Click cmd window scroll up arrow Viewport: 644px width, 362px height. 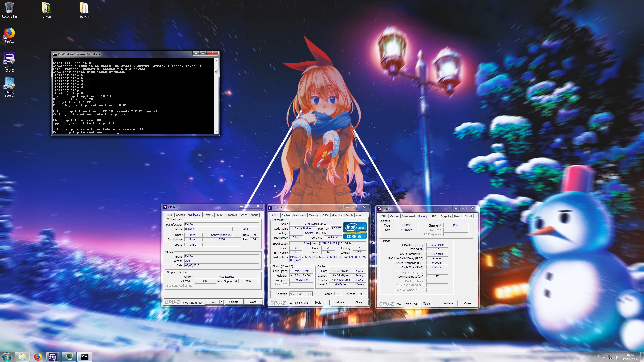(x=216, y=60)
